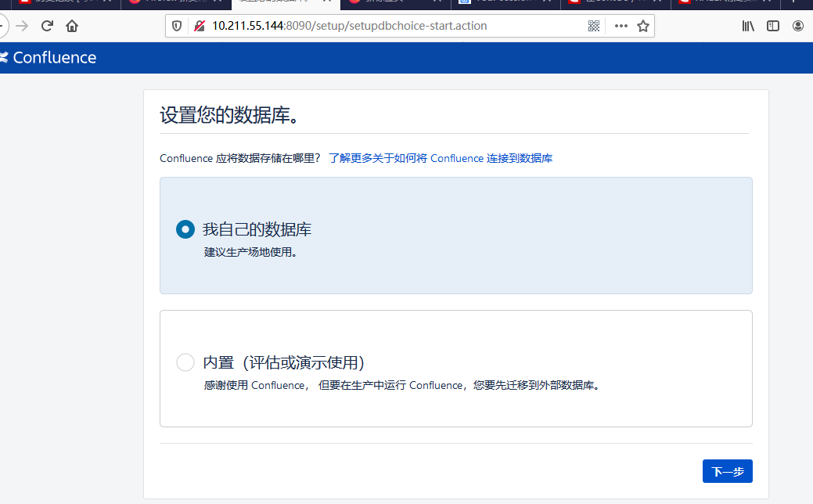Click the forward navigation arrow
This screenshot has width=813, height=504.
click(22, 26)
